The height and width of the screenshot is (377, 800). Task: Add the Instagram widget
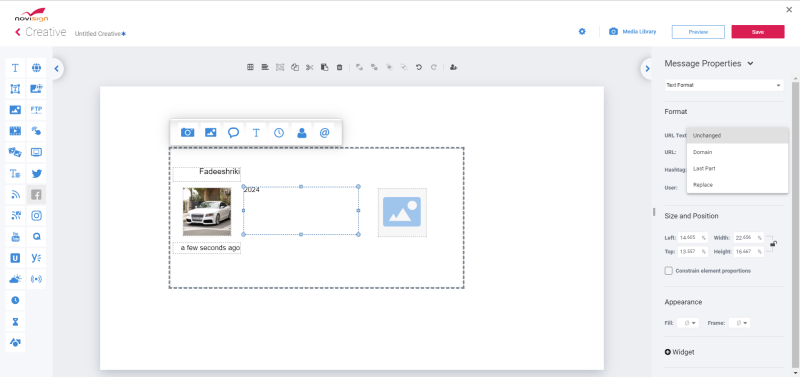pos(36,216)
